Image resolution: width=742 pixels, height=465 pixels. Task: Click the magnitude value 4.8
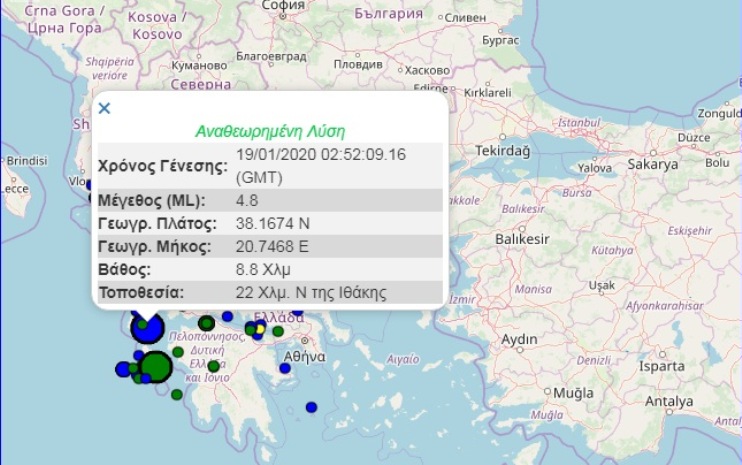pyautogui.click(x=247, y=199)
